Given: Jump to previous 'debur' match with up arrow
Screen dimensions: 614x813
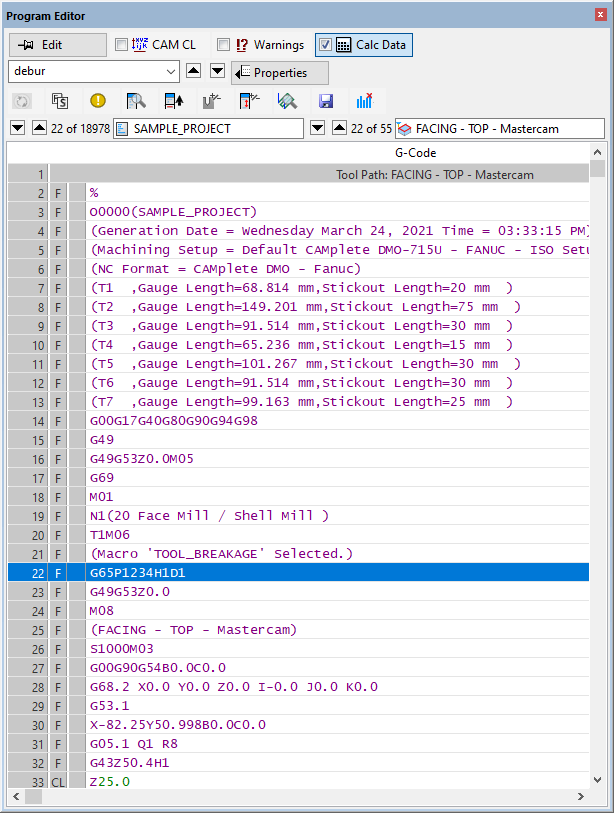Looking at the screenshot, I should [193, 71].
